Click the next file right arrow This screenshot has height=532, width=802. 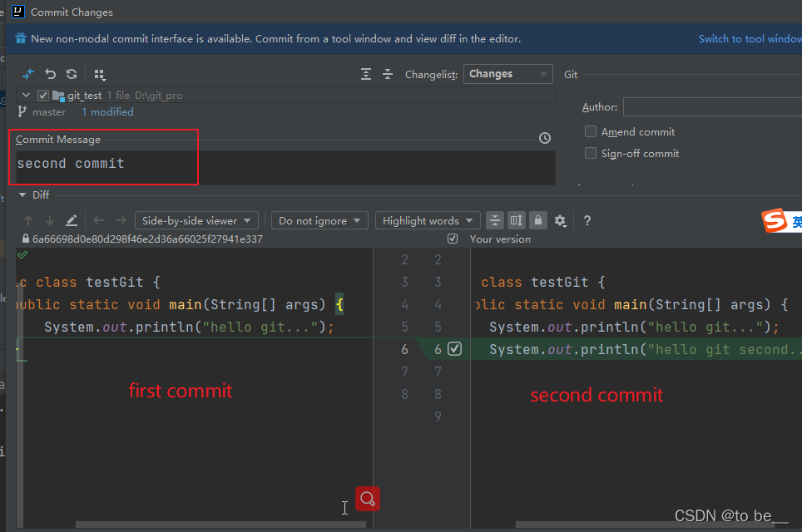(121, 220)
